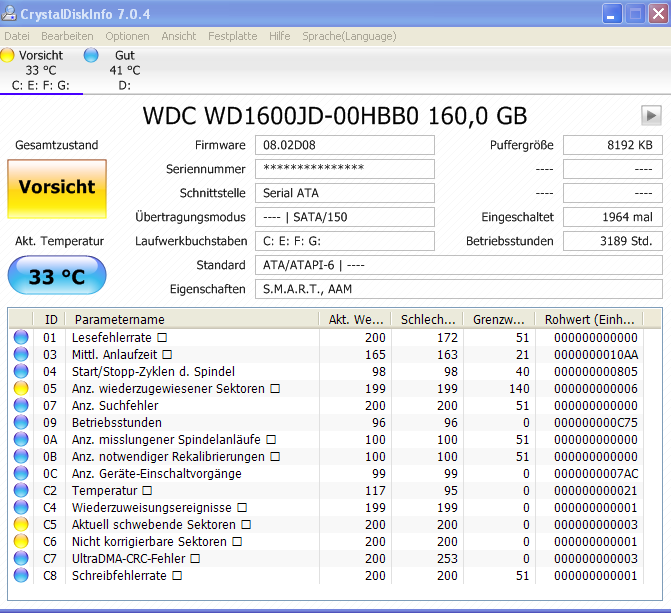Select Aktuell schwebende Sektoren text
Screen dimensions: 671x613
pos(154,525)
